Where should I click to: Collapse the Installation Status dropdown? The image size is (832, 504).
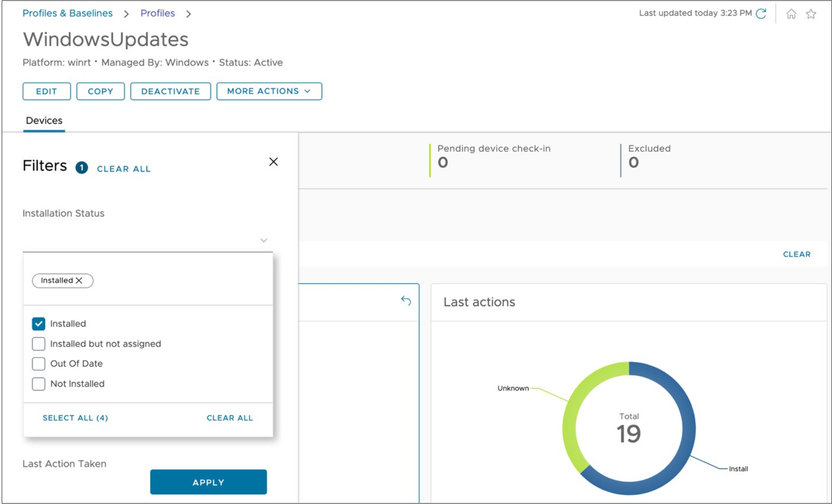click(x=264, y=240)
